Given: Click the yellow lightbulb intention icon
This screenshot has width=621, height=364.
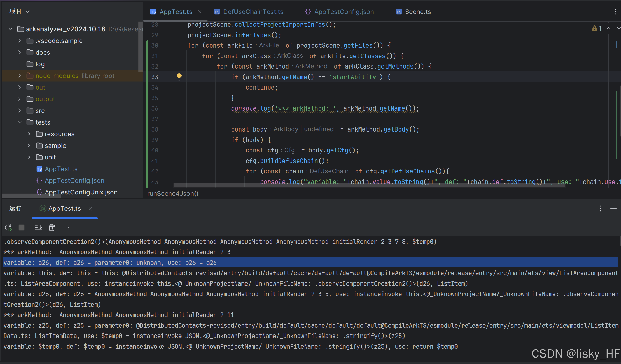Looking at the screenshot, I should (179, 77).
